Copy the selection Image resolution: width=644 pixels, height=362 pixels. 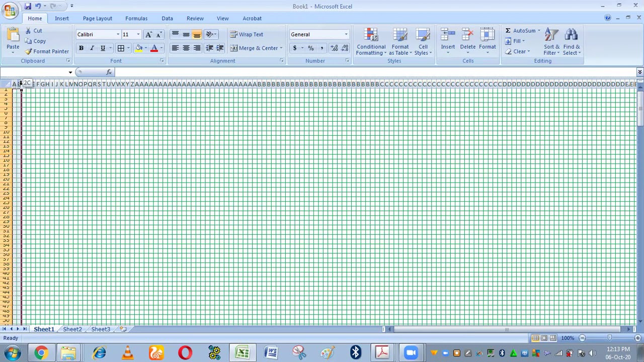point(35,41)
